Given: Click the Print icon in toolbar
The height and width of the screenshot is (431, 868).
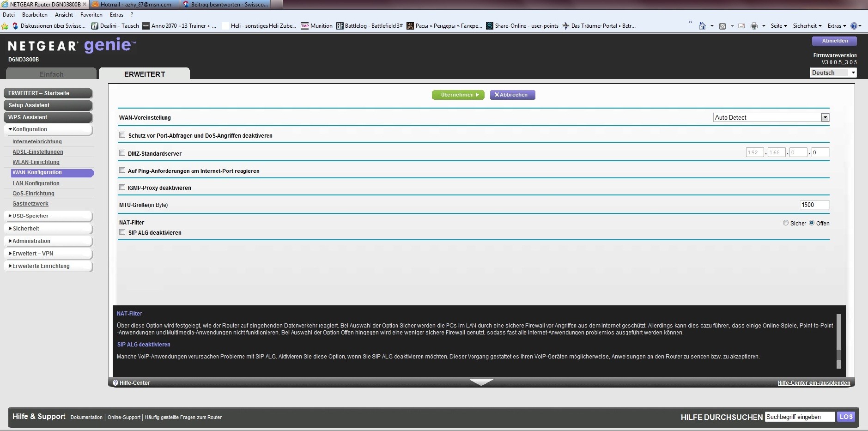Looking at the screenshot, I should click(x=754, y=26).
